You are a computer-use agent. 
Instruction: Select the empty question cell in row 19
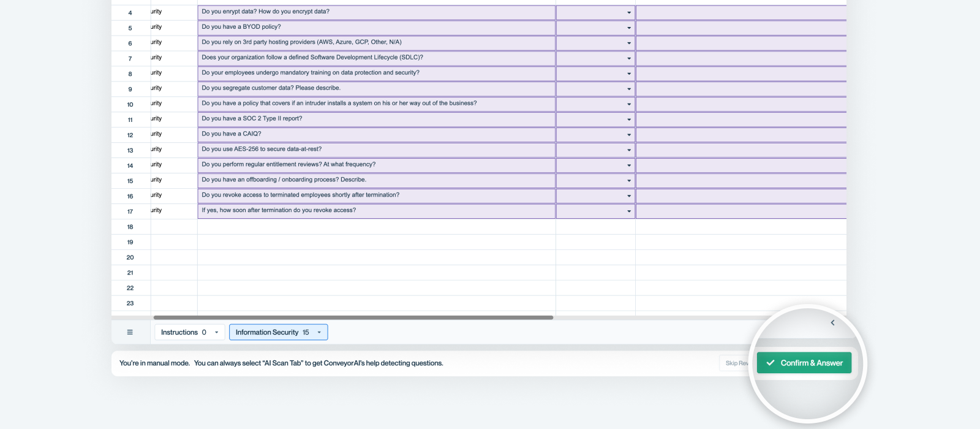(x=377, y=242)
